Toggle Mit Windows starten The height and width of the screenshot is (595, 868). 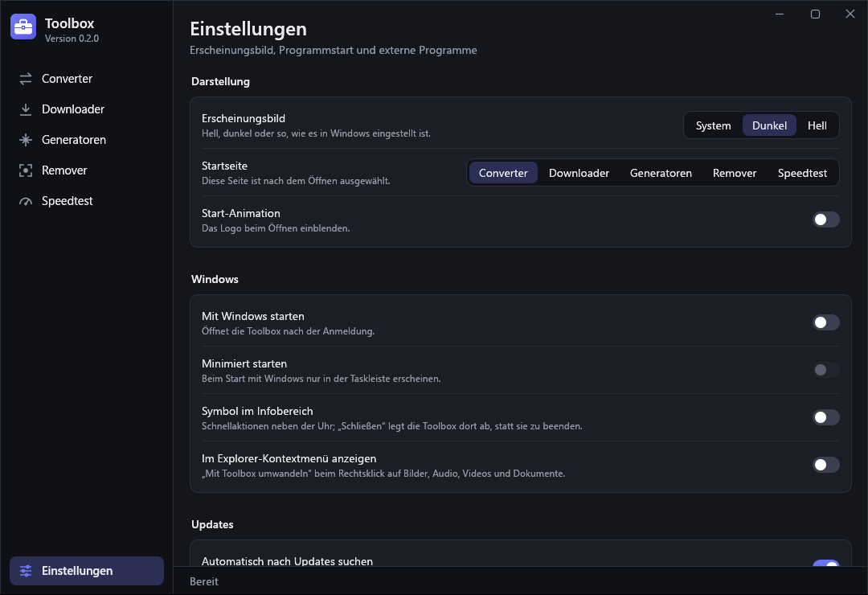826,322
